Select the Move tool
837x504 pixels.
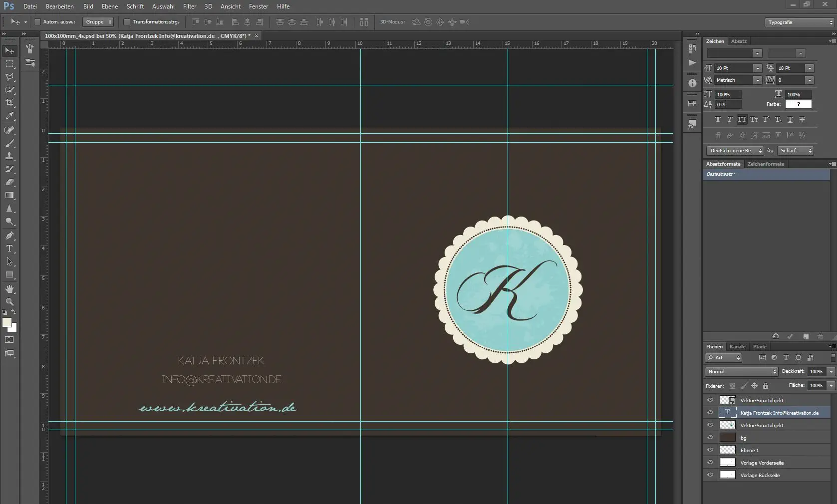[x=9, y=50]
